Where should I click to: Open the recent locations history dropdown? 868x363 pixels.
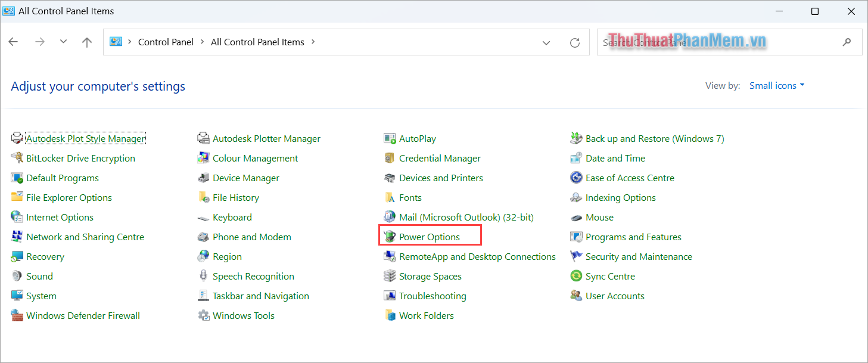pos(63,42)
